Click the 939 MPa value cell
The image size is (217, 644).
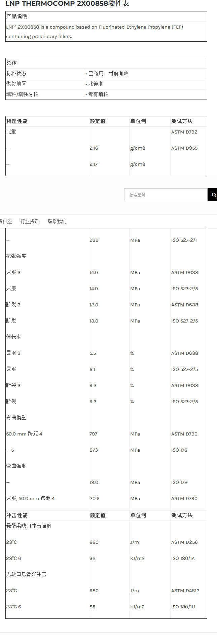tap(94, 240)
